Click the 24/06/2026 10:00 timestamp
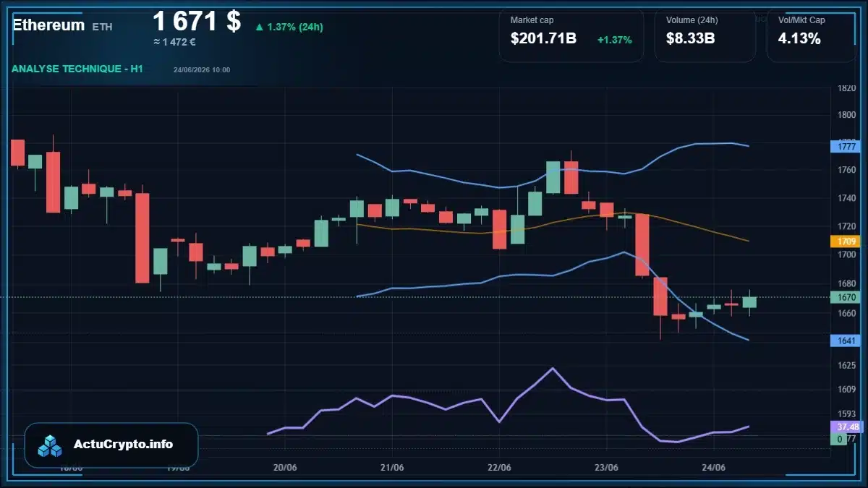This screenshot has width=868, height=488. point(202,70)
